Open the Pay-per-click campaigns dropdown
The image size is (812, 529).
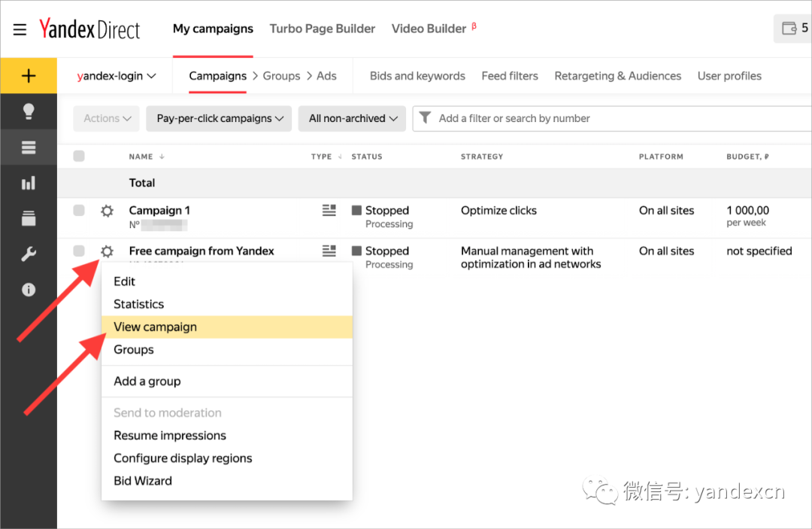point(219,119)
